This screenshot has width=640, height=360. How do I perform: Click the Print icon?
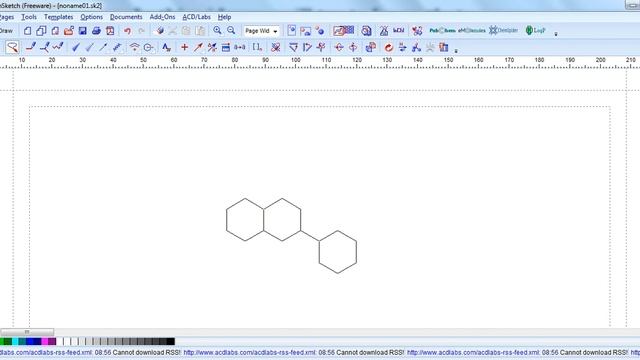click(96, 31)
